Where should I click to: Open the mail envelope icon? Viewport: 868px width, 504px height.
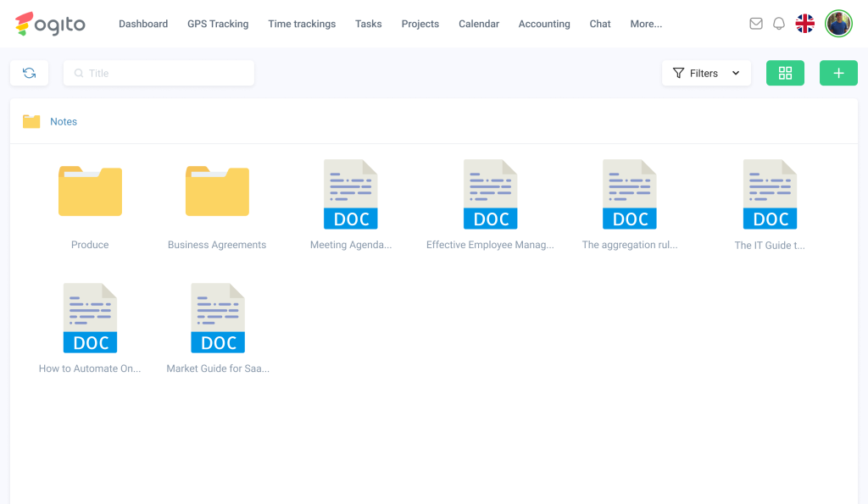(756, 24)
